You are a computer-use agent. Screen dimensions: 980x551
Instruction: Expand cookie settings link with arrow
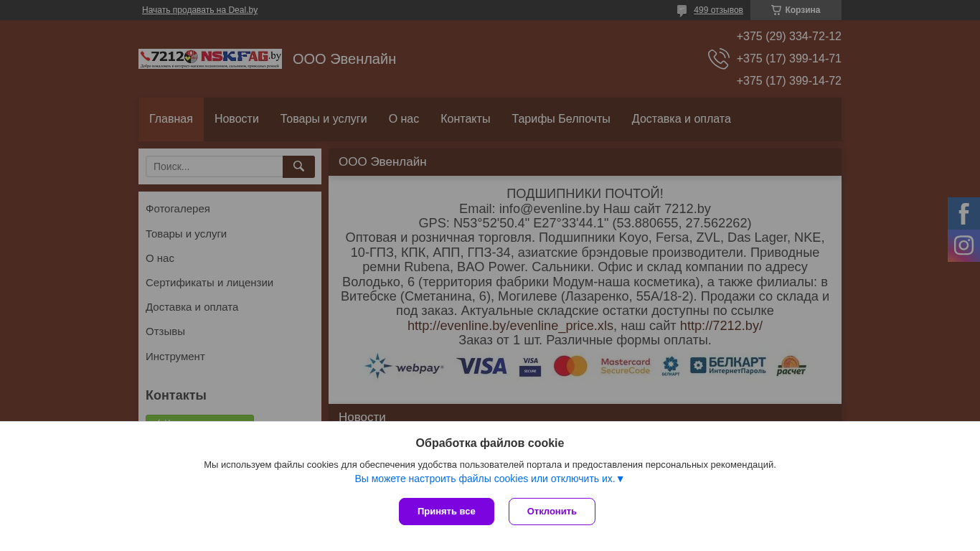pyautogui.click(x=490, y=479)
